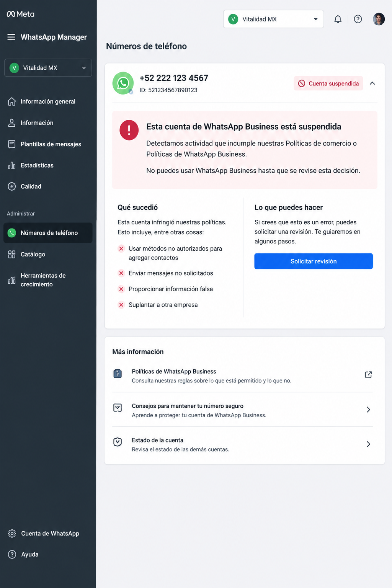392x588 pixels.
Task: Click the Herramientas de crecimiento chart icon
Action: click(x=12, y=280)
